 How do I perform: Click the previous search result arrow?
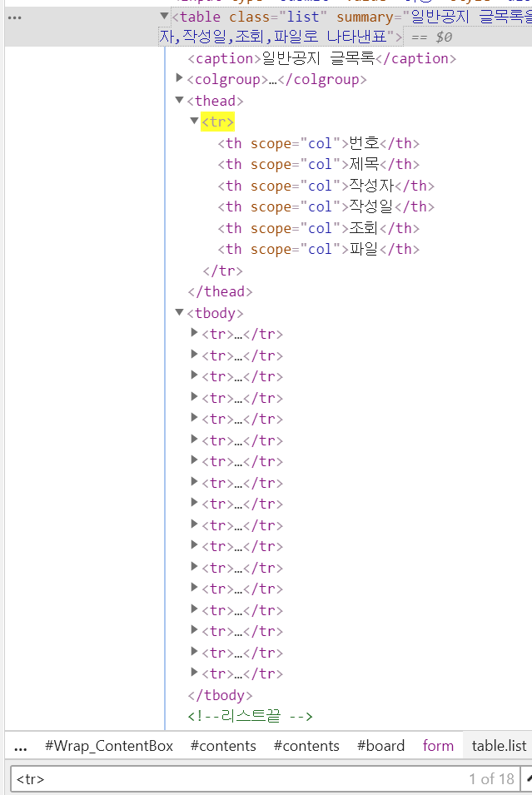[x=528, y=779]
